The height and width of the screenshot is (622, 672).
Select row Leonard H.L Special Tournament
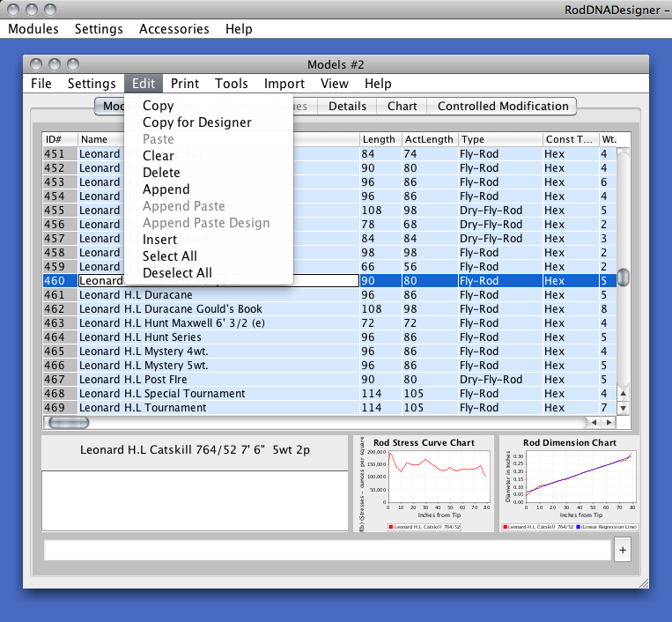point(329,394)
